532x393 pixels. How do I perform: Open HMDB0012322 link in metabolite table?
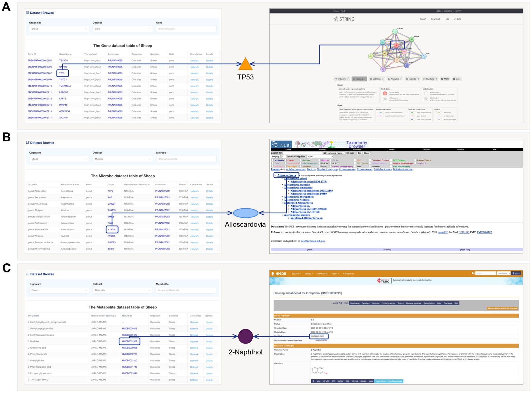click(130, 341)
